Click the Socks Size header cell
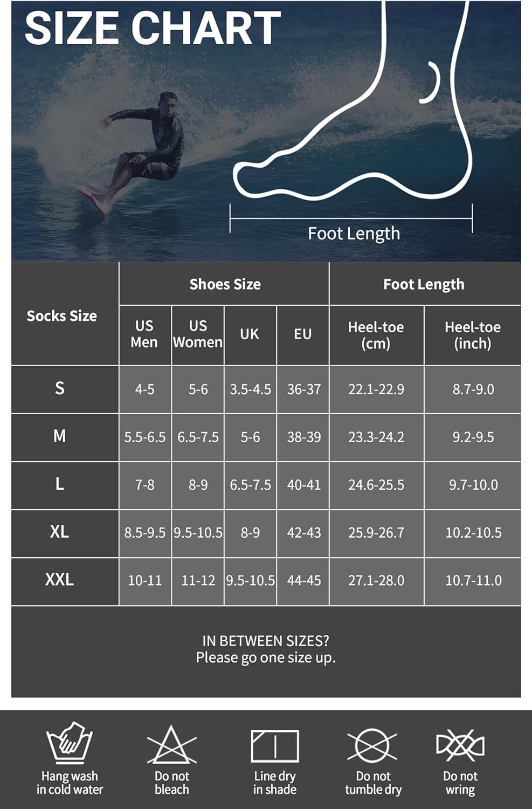 [62, 316]
